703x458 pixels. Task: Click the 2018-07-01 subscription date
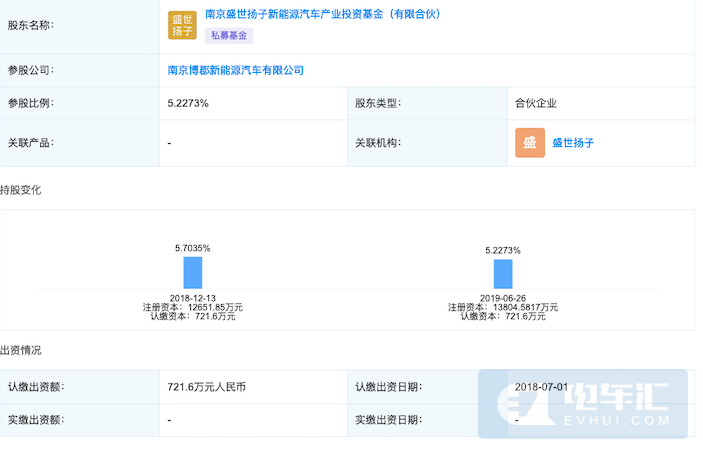tap(542, 387)
